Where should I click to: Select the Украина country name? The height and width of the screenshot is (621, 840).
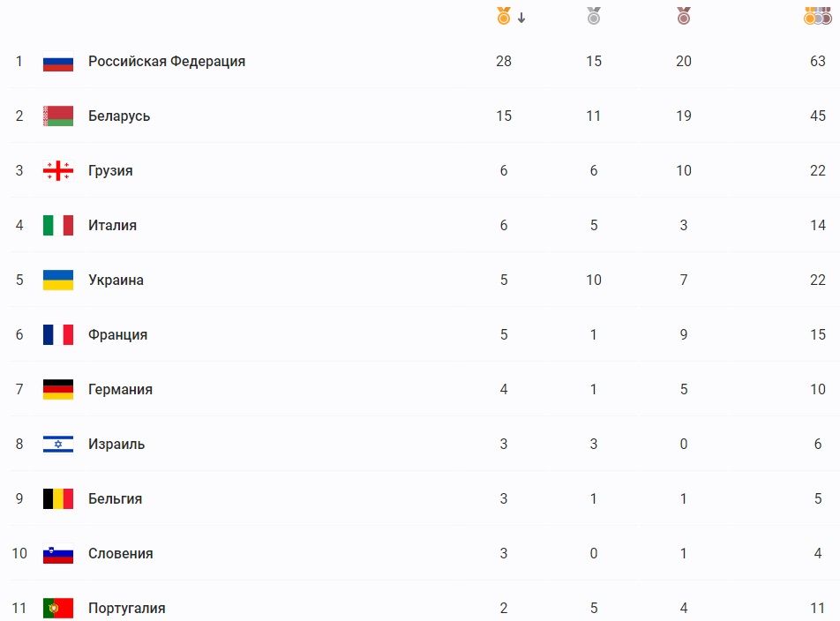[116, 281]
